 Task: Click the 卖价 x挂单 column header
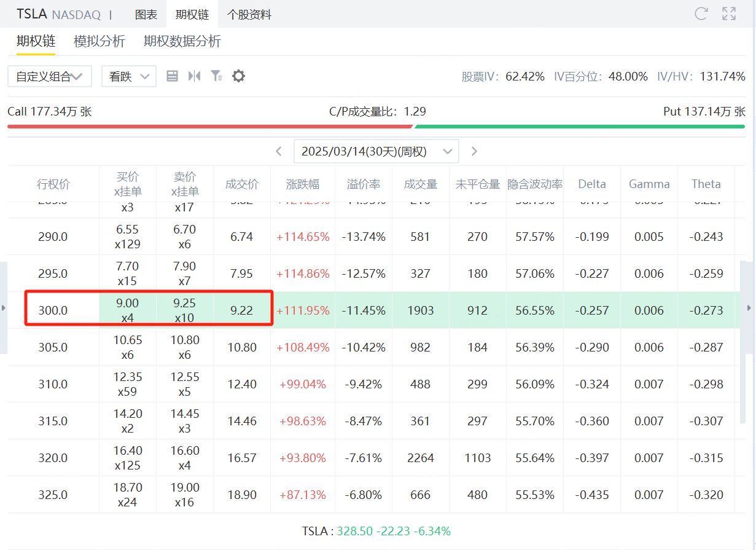pyautogui.click(x=185, y=184)
